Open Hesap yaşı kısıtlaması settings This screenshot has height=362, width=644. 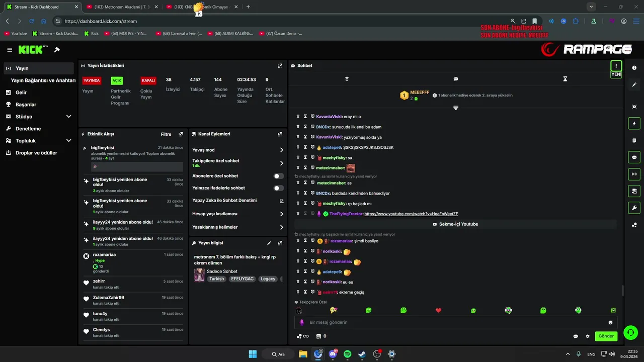point(237,214)
